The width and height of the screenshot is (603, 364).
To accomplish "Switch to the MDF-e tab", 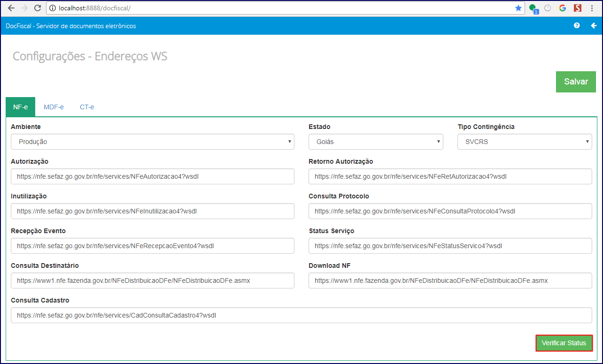I will [x=54, y=107].
